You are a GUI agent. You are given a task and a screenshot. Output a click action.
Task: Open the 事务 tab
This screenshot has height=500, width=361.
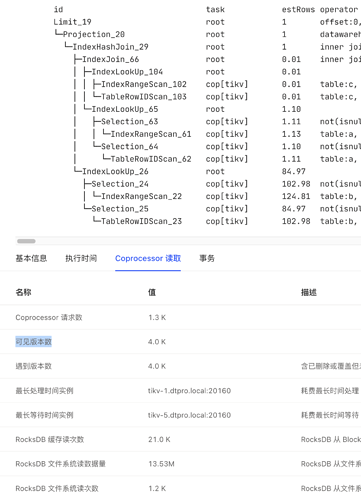[207, 258]
